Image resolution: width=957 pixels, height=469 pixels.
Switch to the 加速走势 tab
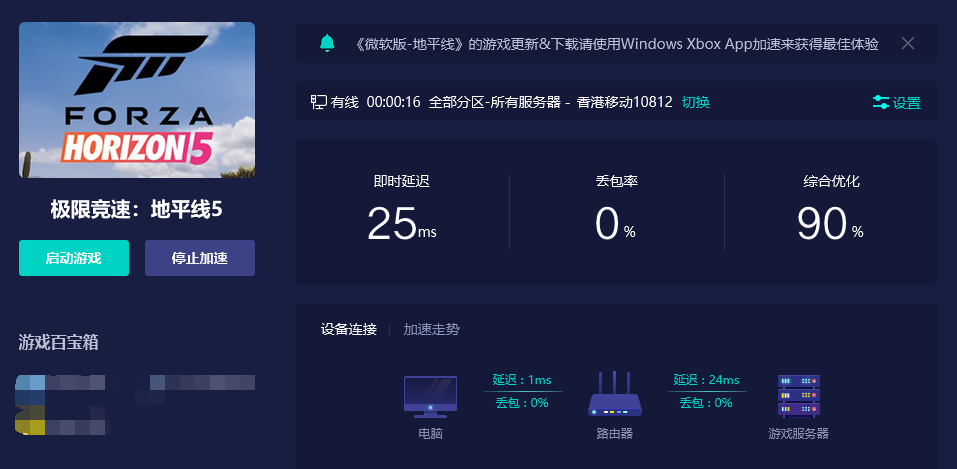(x=431, y=330)
